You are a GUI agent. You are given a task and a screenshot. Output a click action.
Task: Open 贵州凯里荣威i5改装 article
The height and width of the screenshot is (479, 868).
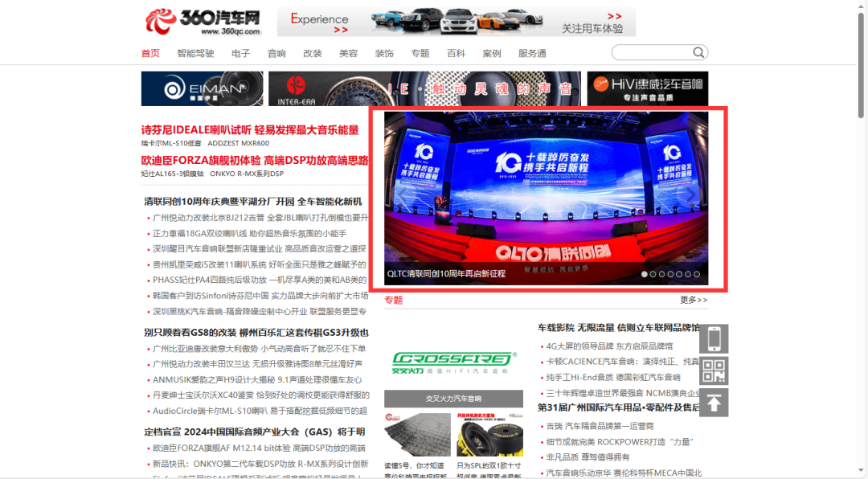pos(260,264)
